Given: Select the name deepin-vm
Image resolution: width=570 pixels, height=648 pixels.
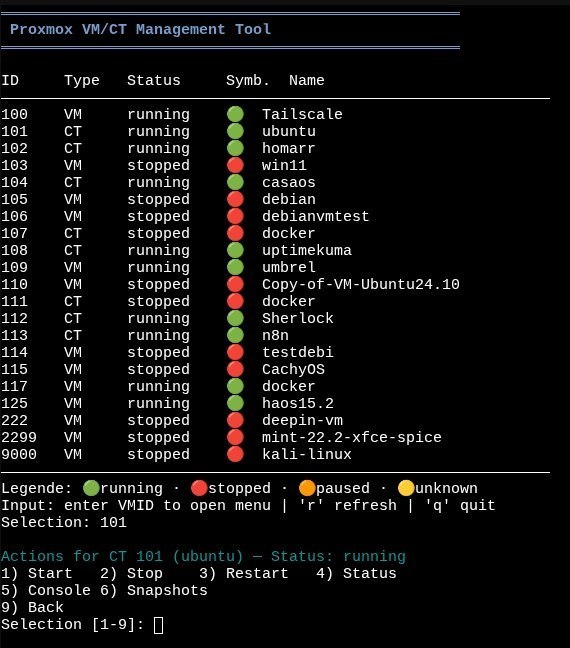Looking at the screenshot, I should click(302, 420).
